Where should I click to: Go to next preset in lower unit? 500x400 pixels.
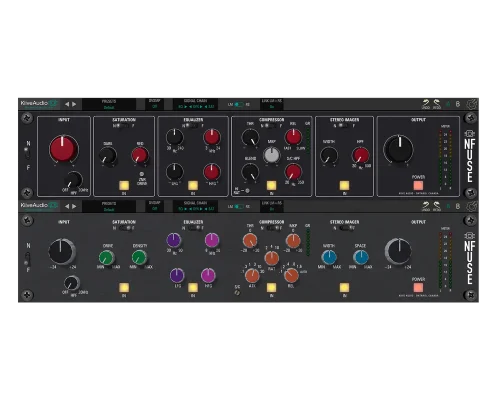[x=74, y=206]
